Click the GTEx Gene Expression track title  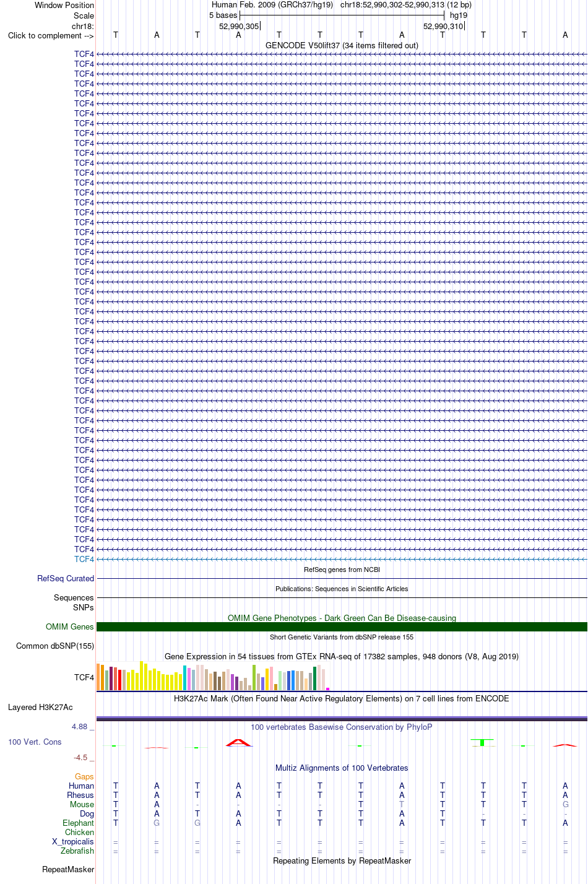tap(342, 656)
